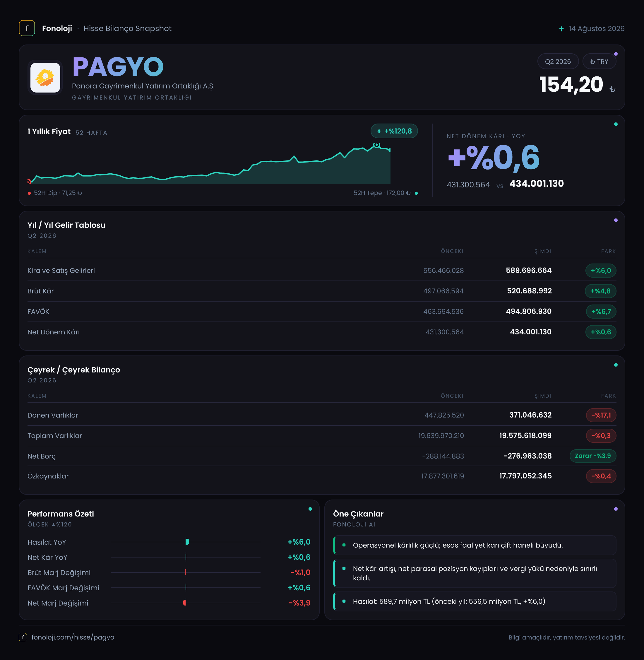The image size is (644, 660).
Task: Click the +%120,8 yearly change badge
Action: pos(394,131)
